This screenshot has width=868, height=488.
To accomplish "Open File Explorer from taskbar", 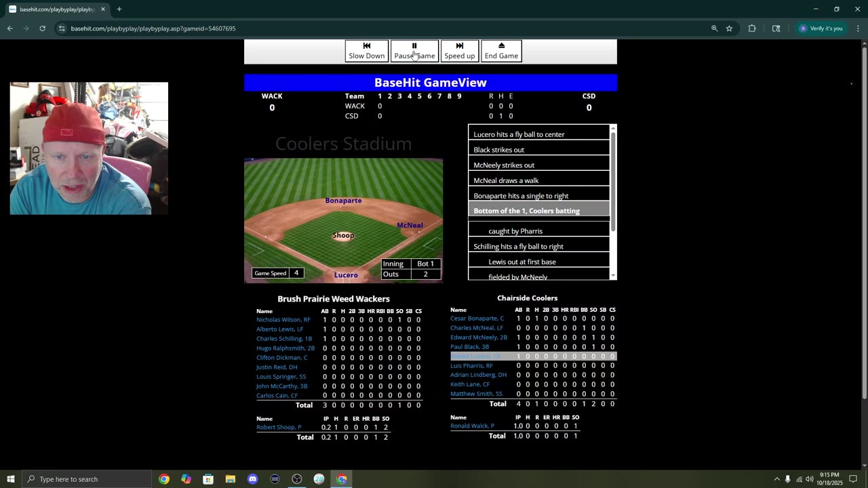I will [x=231, y=479].
